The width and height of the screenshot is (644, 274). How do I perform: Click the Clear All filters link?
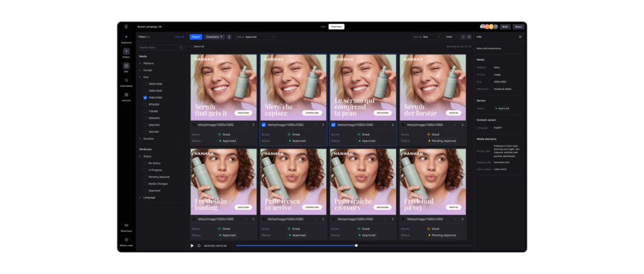pyautogui.click(x=179, y=37)
